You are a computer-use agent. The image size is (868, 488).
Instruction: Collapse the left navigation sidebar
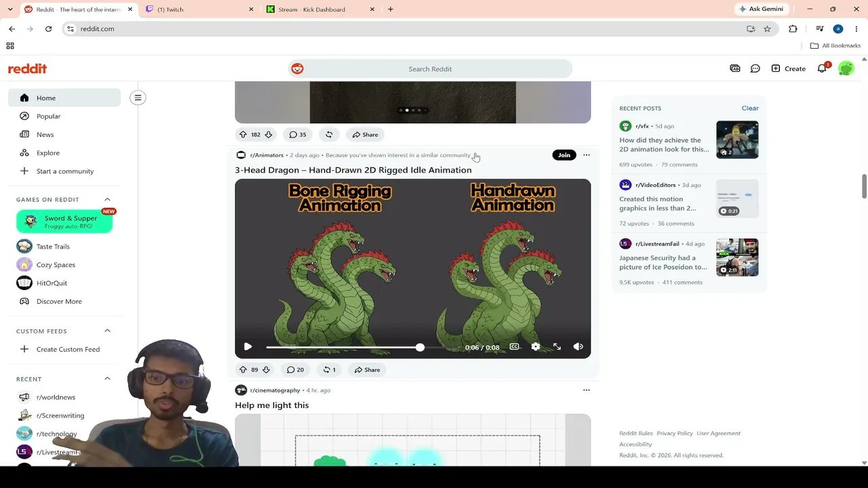click(x=138, y=98)
